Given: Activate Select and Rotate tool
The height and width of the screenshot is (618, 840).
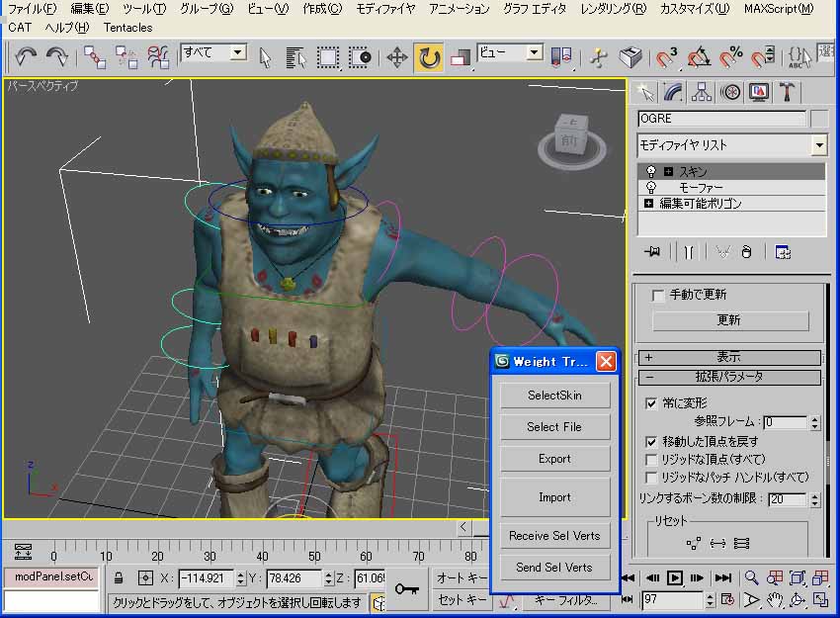Looking at the screenshot, I should pyautogui.click(x=429, y=57).
